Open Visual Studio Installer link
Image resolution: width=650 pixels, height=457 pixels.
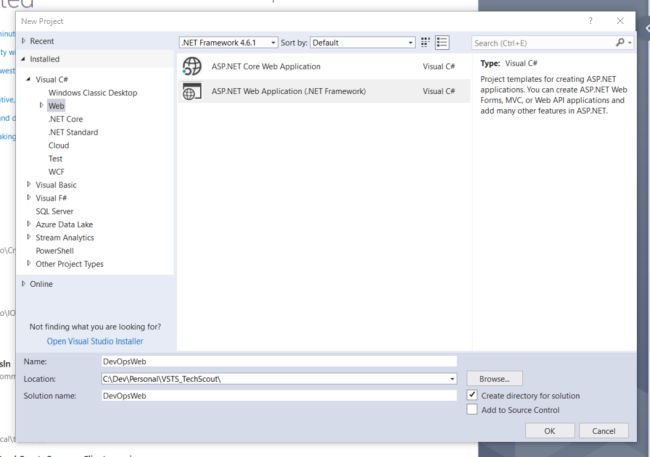point(95,341)
